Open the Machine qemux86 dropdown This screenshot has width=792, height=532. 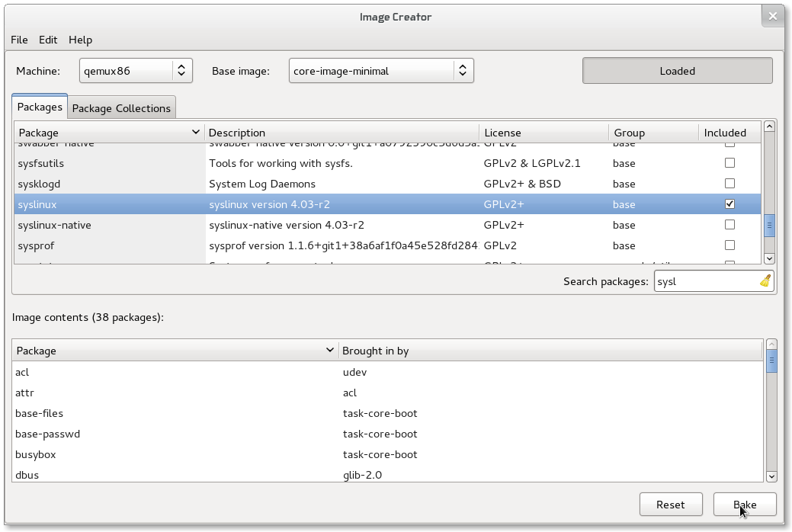coord(136,71)
